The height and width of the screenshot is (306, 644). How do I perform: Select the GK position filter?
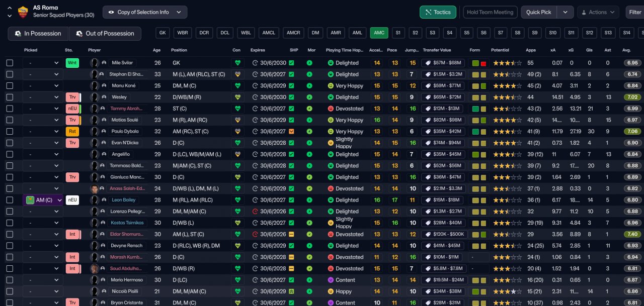pyautogui.click(x=163, y=33)
